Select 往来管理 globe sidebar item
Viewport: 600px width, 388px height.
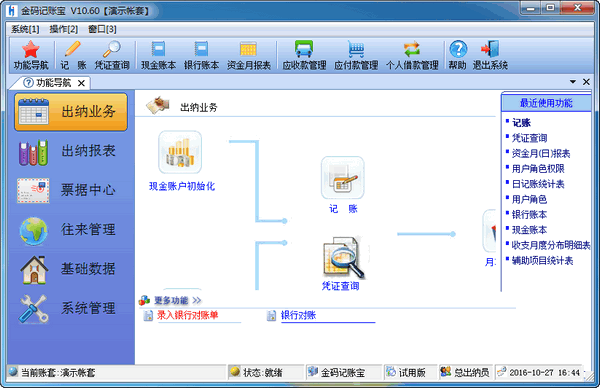click(71, 230)
